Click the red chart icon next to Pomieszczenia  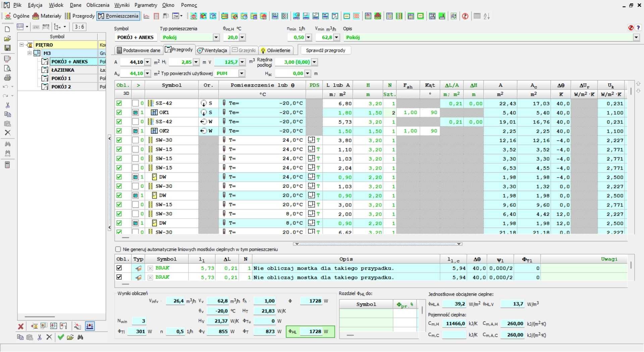click(147, 16)
